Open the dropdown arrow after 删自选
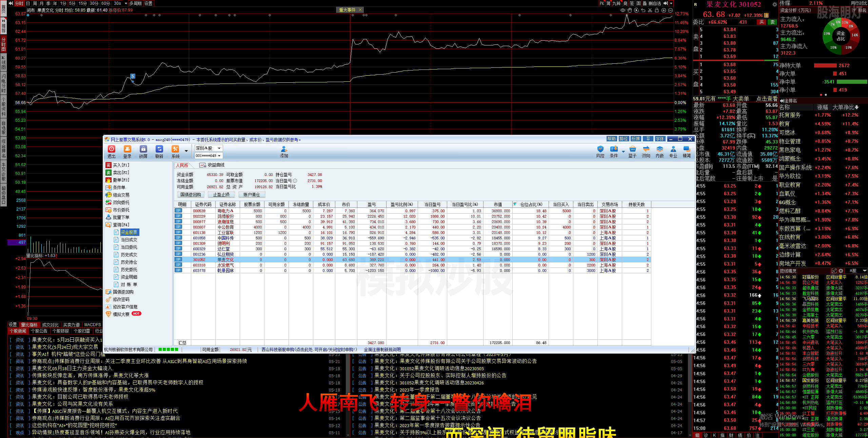Screen dimensions: 868x438 pos(671,3)
